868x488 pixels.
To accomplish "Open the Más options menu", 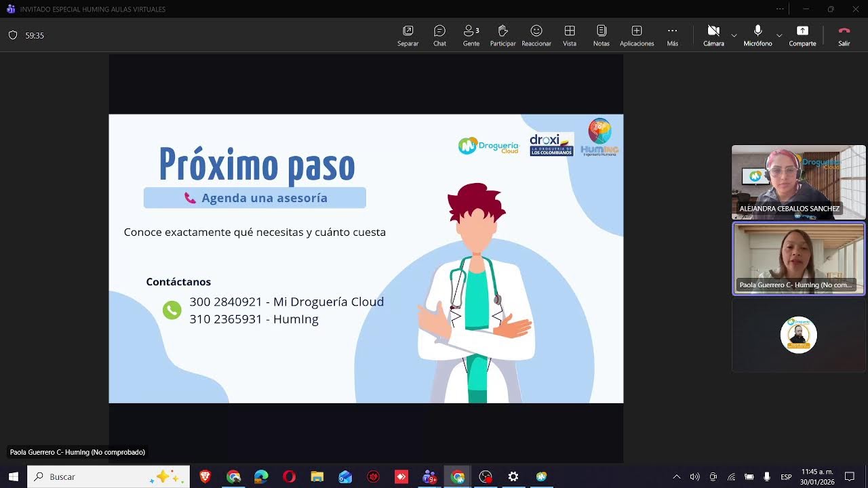I will 672,36.
